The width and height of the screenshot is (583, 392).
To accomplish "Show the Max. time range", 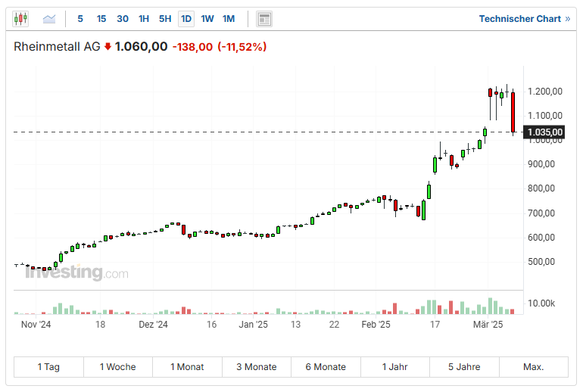I will point(533,367).
